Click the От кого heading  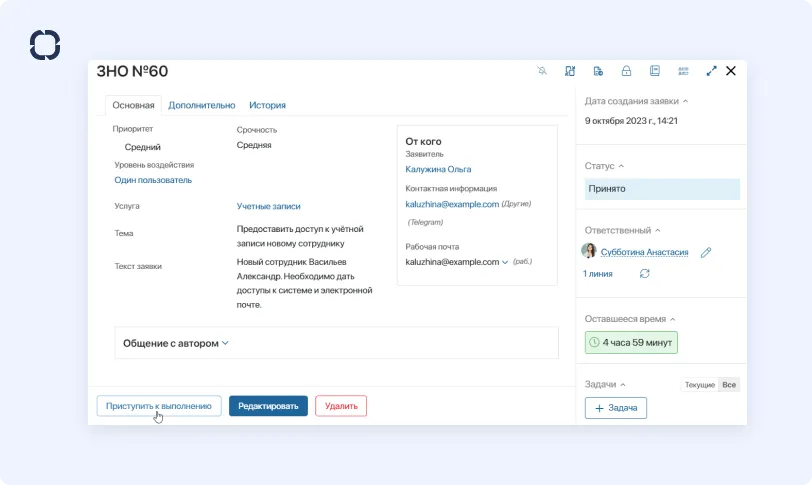[x=423, y=141]
